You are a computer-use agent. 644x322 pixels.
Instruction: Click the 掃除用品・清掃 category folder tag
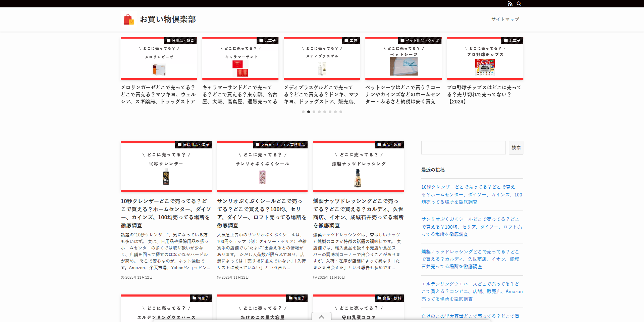[193, 145]
